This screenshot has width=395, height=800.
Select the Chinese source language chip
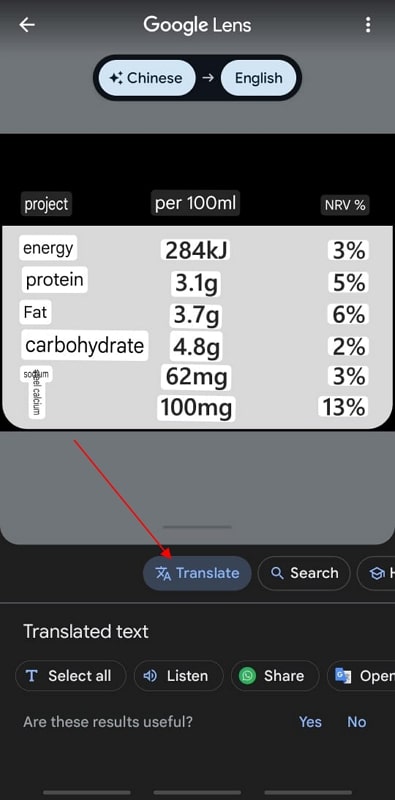[x=146, y=78]
